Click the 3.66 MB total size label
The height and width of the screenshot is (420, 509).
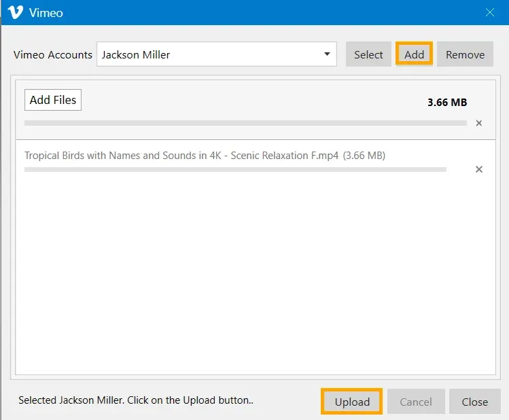click(447, 102)
